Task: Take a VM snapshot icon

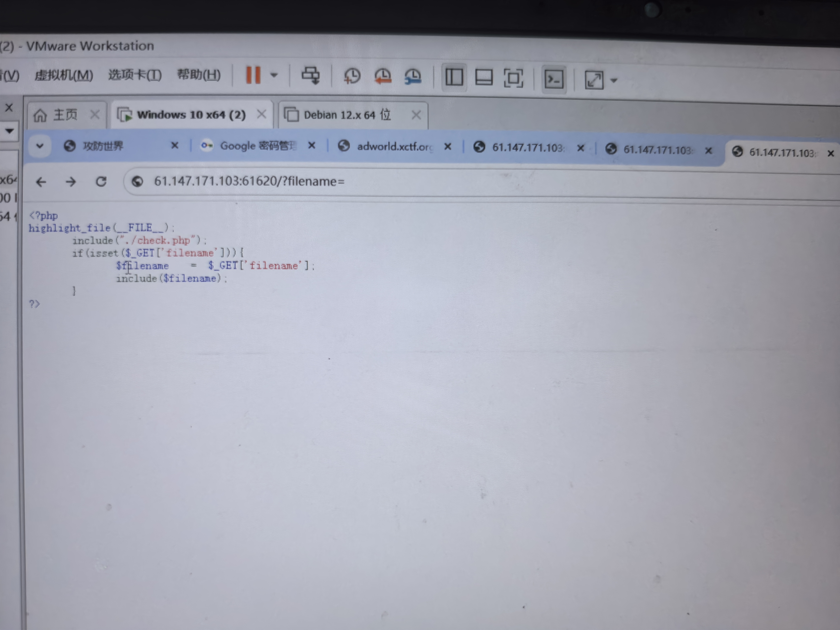Action: [x=352, y=76]
